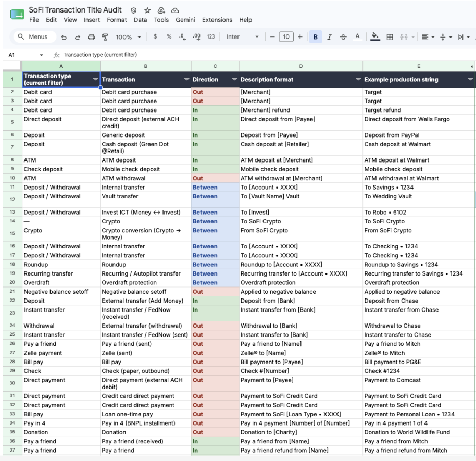Open more number formats 123
The width and height of the screenshot is (476, 461).
211,37
